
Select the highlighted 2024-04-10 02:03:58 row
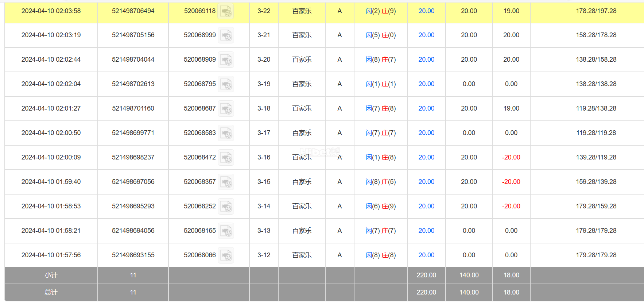[x=324, y=11]
